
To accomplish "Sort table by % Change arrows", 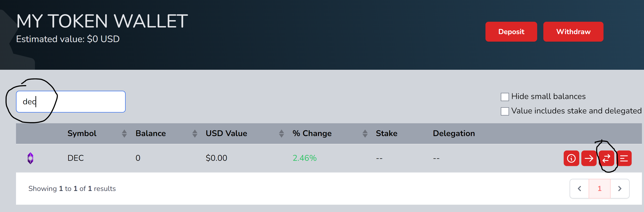I will (365, 134).
